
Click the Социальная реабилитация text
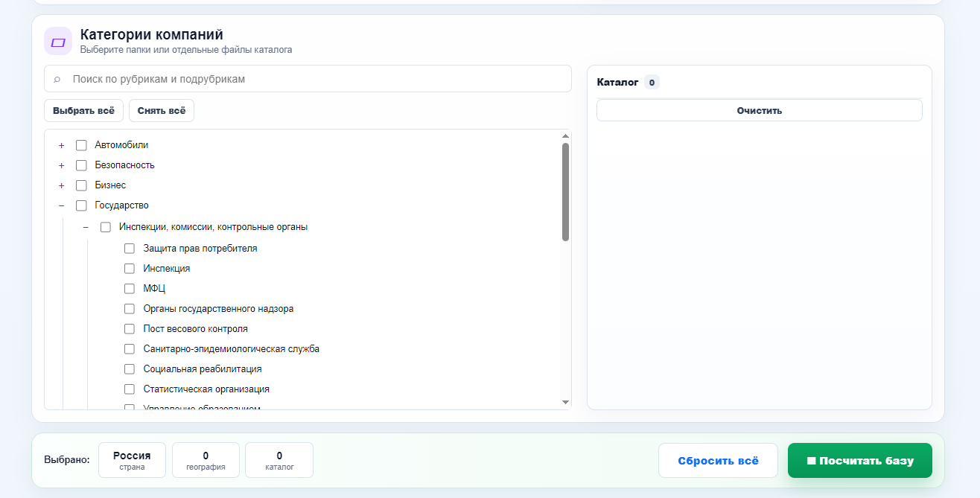203,369
